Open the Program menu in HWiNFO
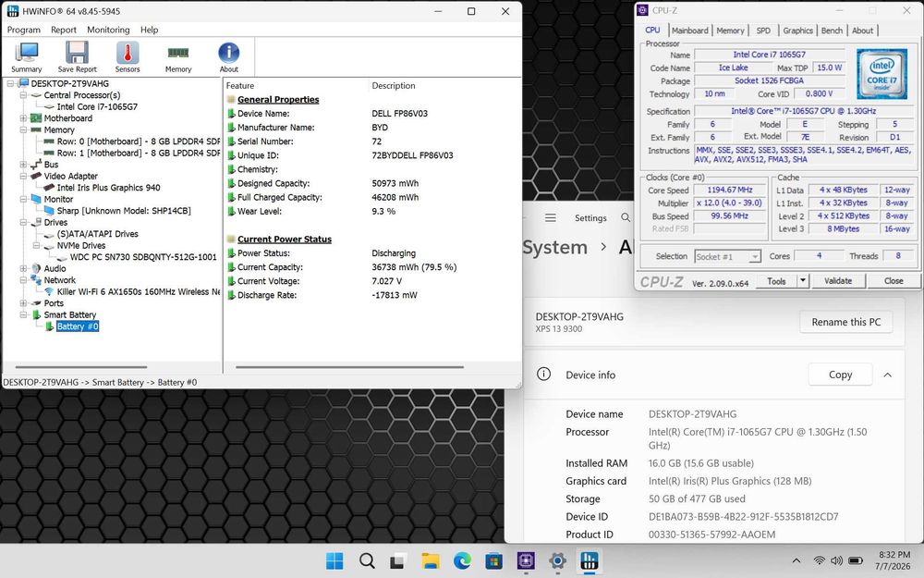924x578 pixels. (x=24, y=30)
